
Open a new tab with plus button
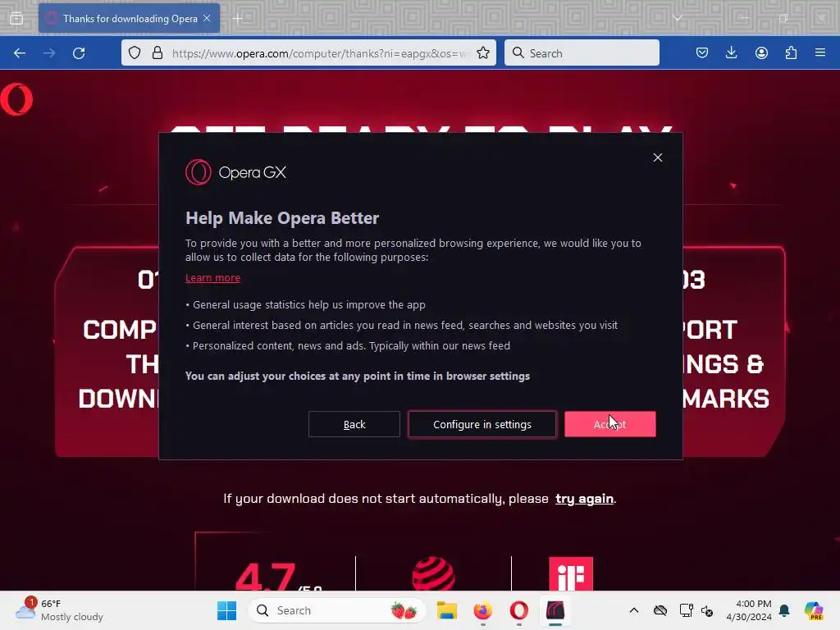[237, 19]
